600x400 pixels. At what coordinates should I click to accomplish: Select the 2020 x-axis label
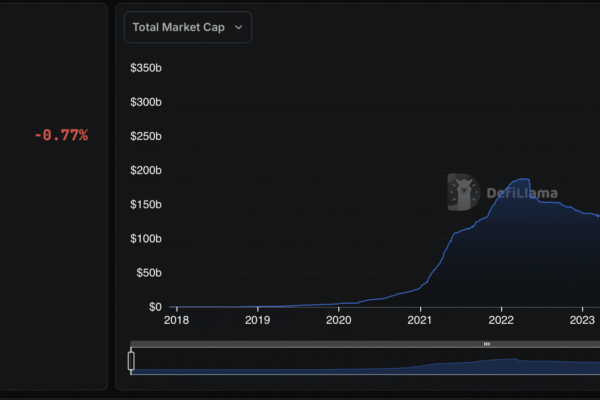click(339, 320)
